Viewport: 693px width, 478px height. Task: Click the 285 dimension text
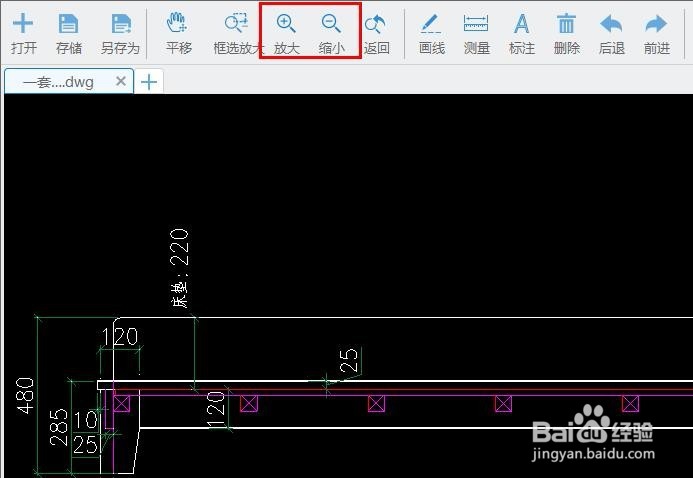pos(59,427)
